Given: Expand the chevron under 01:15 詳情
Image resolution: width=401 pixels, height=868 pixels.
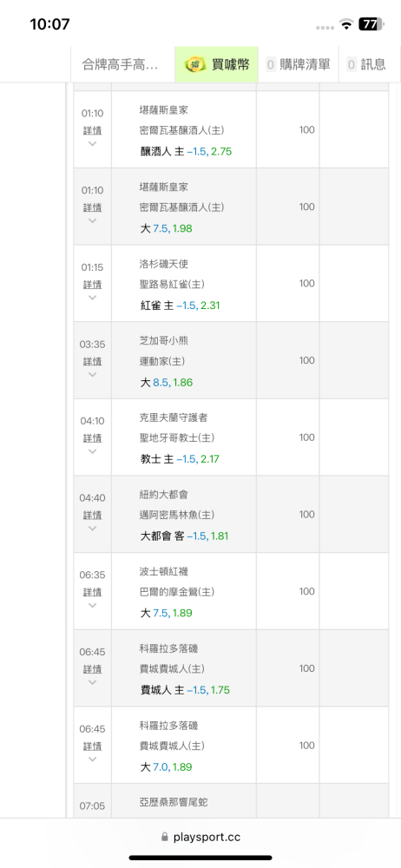Looking at the screenshot, I should click(x=93, y=297).
